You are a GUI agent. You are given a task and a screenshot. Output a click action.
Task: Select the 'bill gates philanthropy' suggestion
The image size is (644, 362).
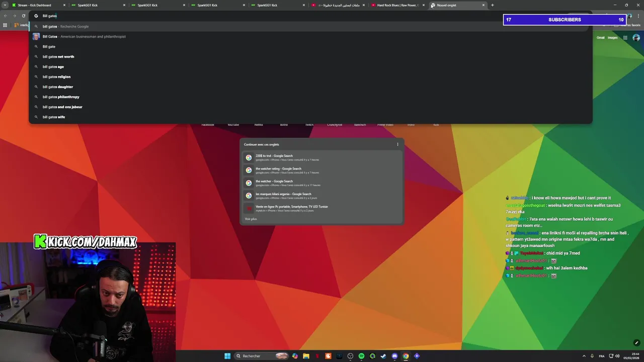coord(310,97)
